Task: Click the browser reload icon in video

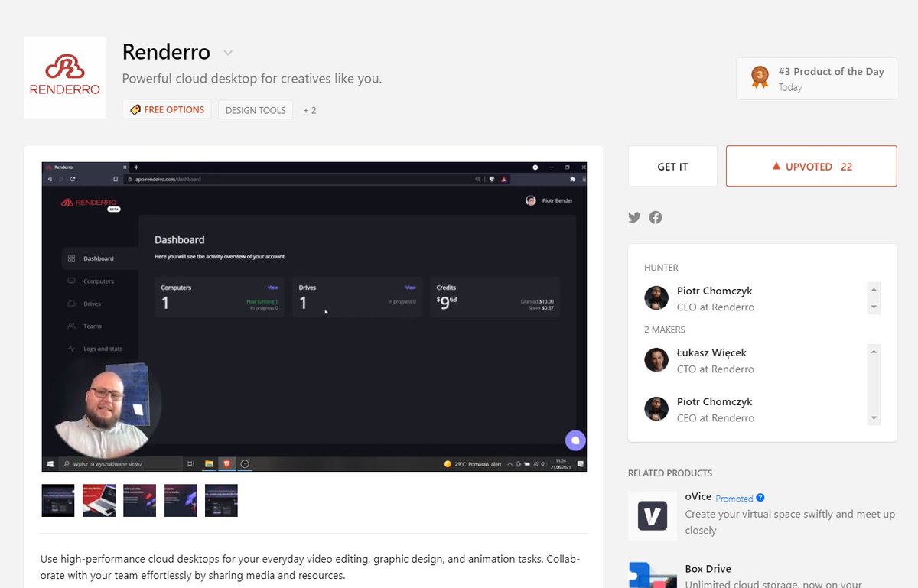Action: (x=72, y=179)
